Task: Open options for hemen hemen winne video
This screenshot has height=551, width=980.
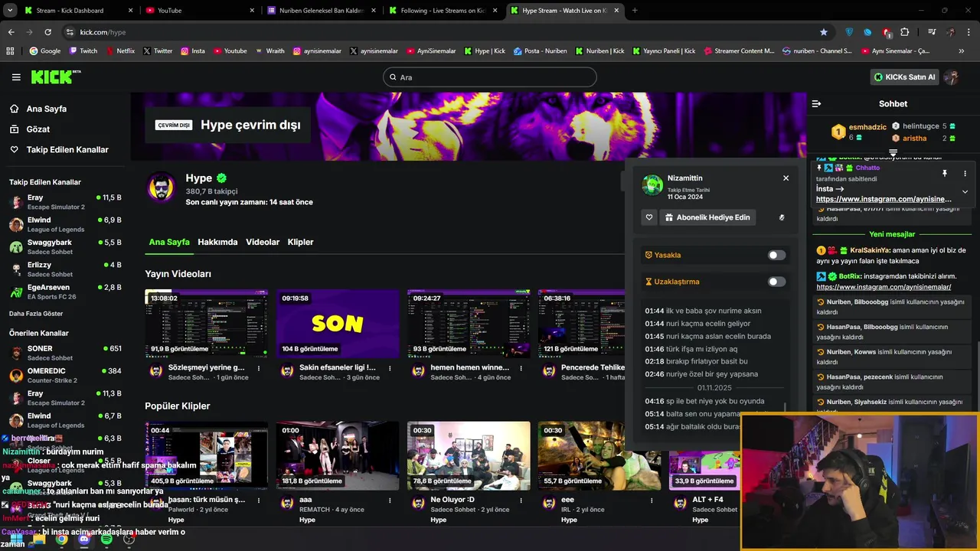Action: click(x=521, y=368)
